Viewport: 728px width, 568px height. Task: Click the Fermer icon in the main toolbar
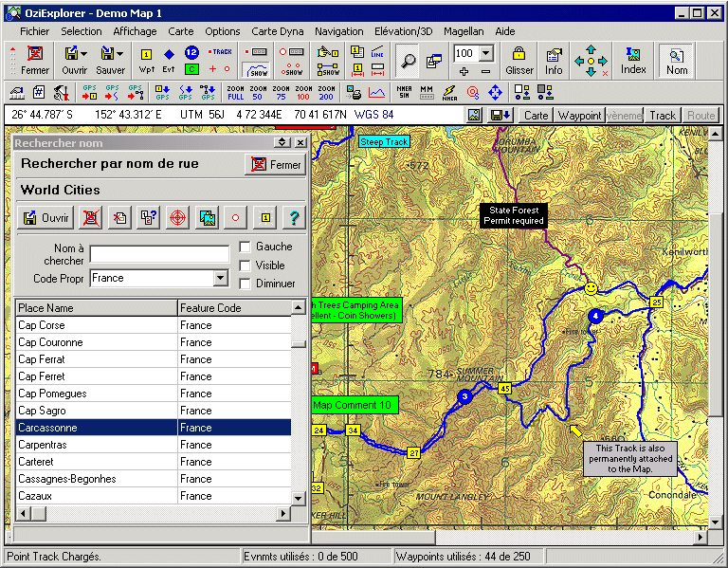(35, 60)
